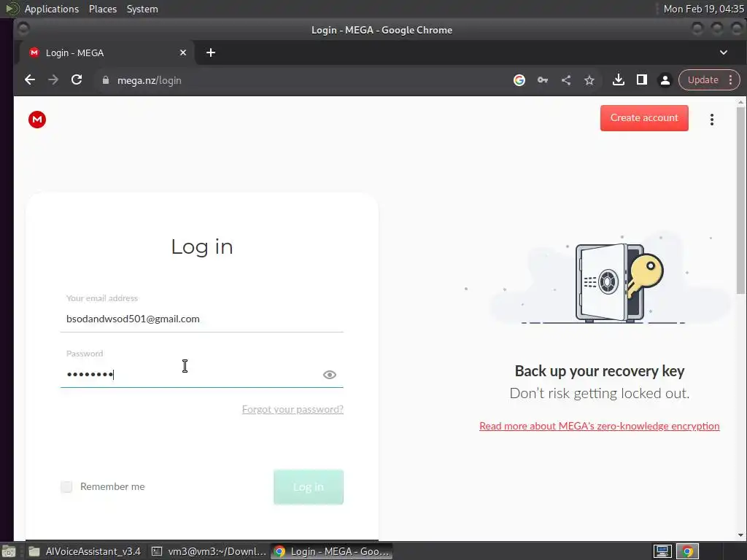
Task: Show password with the eye icon
Action: 329,375
